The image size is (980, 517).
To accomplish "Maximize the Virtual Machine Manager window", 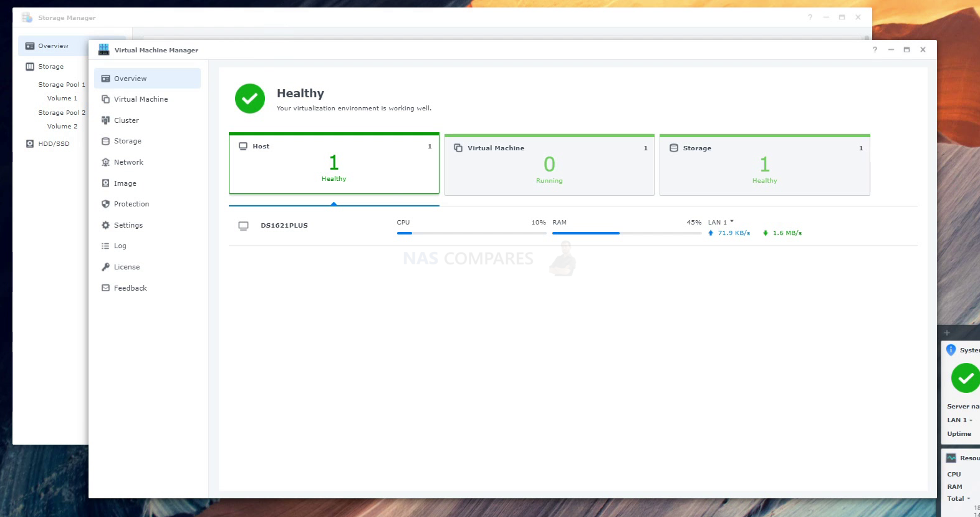I will 906,50.
